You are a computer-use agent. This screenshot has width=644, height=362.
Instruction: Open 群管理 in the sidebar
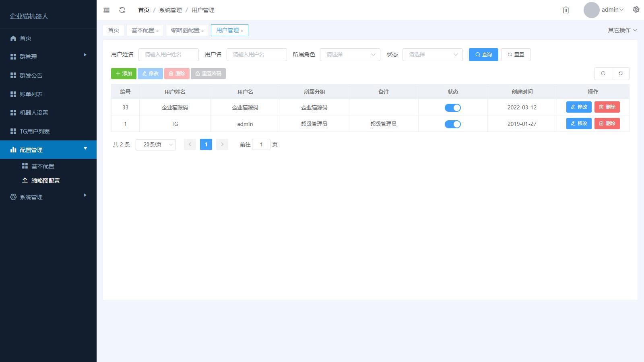pyautogui.click(x=28, y=57)
